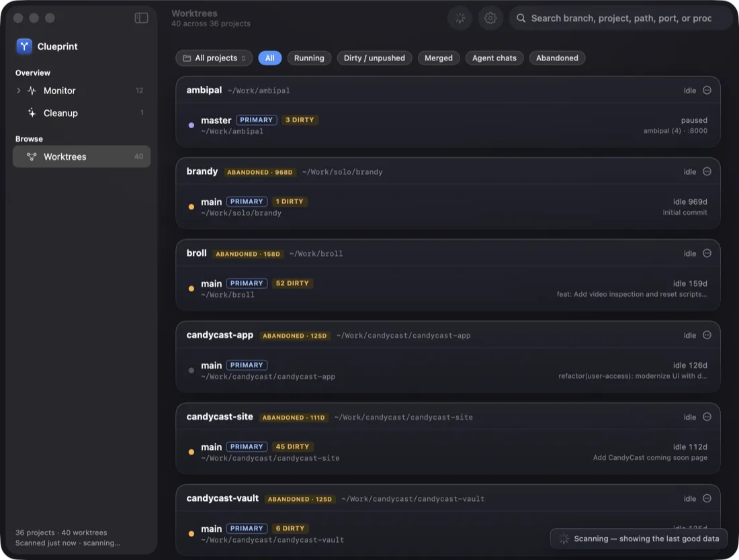Click the ambipal project title
The width and height of the screenshot is (739, 560).
click(x=204, y=90)
